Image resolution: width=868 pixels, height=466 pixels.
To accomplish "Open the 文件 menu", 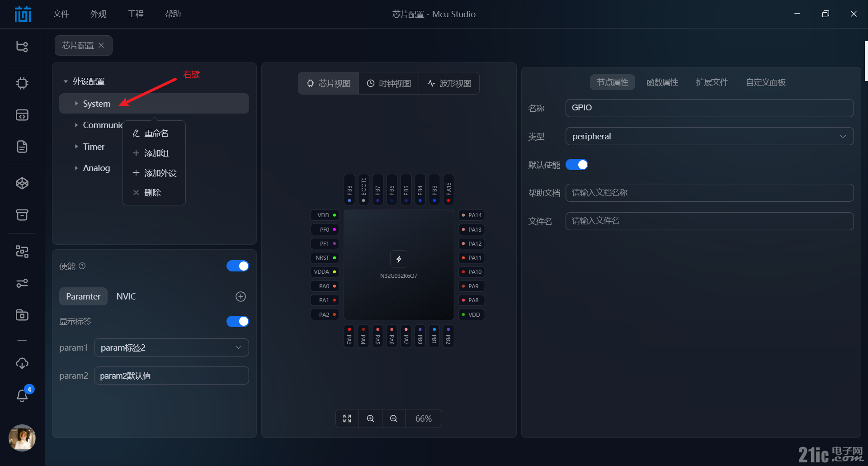I will click(61, 14).
